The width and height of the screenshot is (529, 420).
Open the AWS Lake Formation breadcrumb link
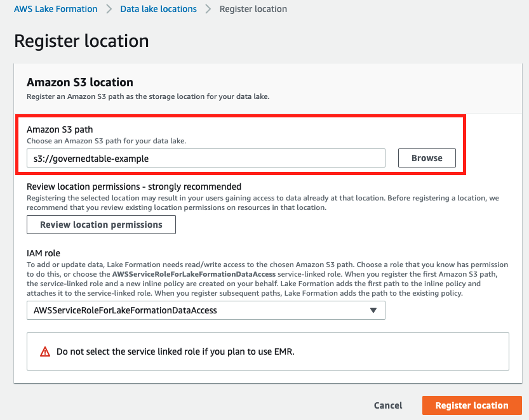click(x=56, y=9)
